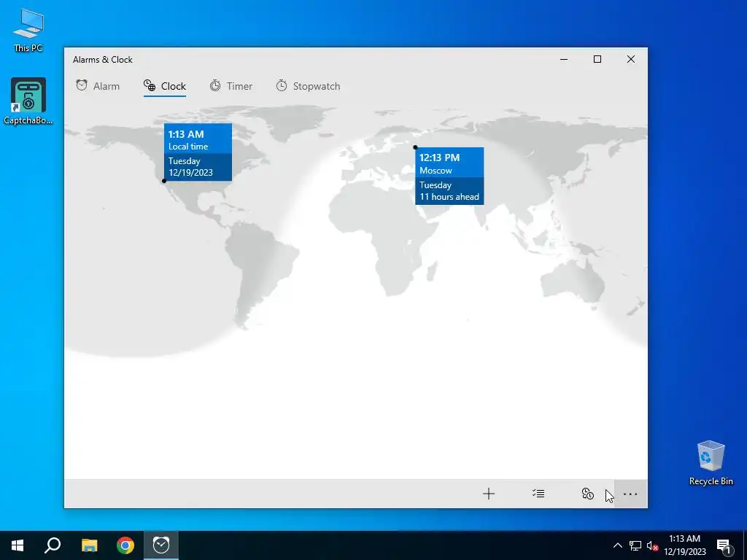Go to the Stopwatch tab
Viewport: 747px width, 560px height.
pos(308,86)
